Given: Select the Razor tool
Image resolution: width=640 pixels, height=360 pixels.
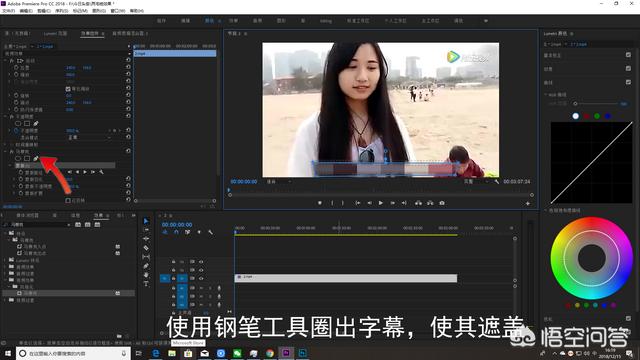Looking at the screenshot, I should click(146, 248).
